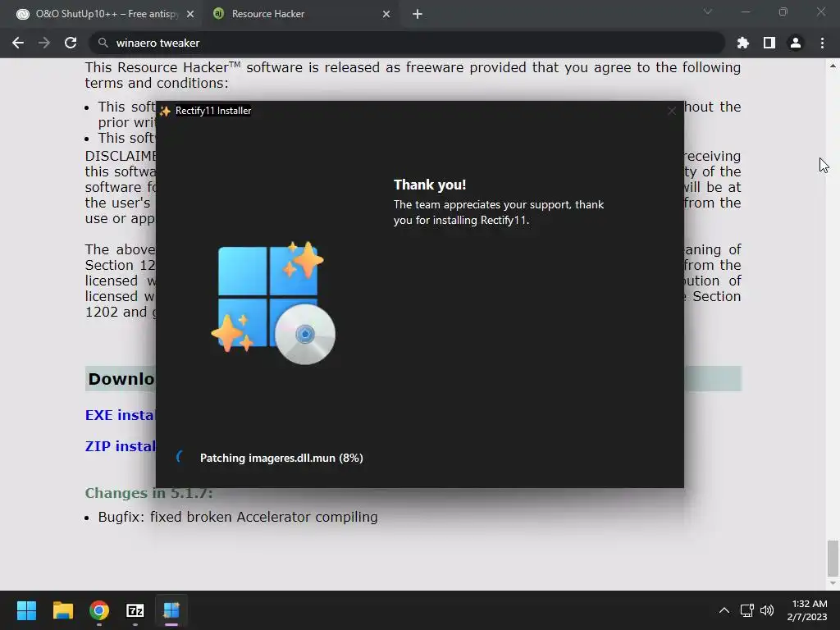Go back using the browser back arrow
Screen dimensions: 840x630
coord(18,43)
